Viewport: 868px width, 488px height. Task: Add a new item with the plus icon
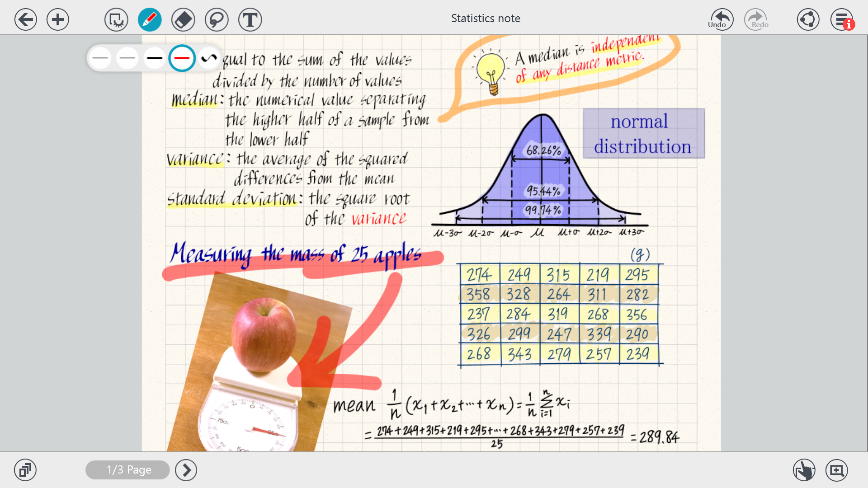[x=58, y=19]
